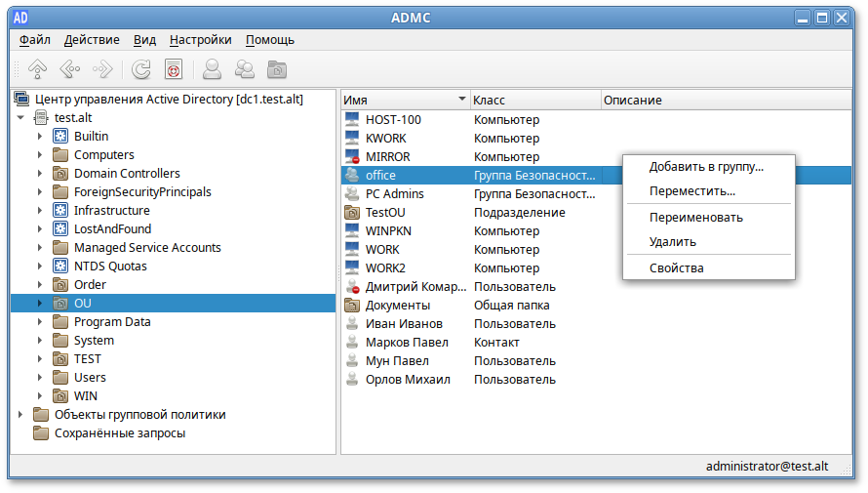Image resolution: width=868 pixels, height=493 pixels.
Task: Select Domain Controllers in the tree
Action: [127, 174]
